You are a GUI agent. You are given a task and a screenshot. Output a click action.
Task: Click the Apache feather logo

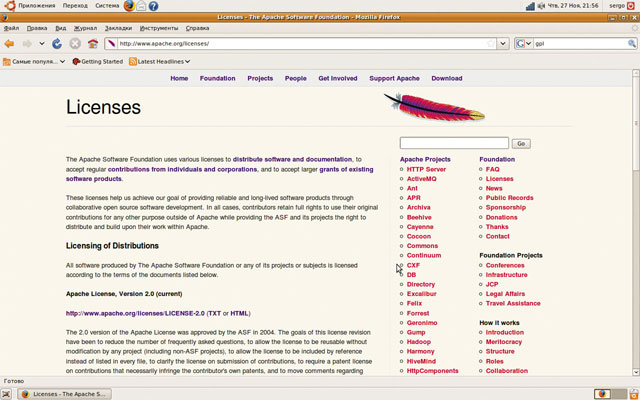(434, 107)
